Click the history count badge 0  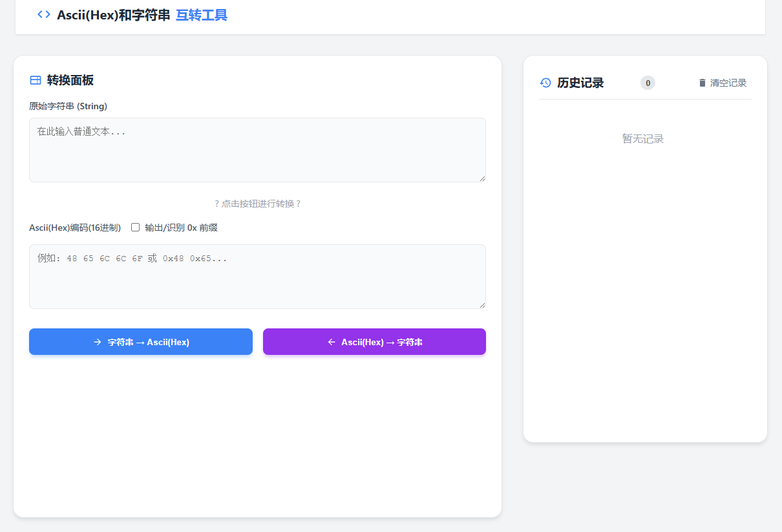click(x=648, y=83)
